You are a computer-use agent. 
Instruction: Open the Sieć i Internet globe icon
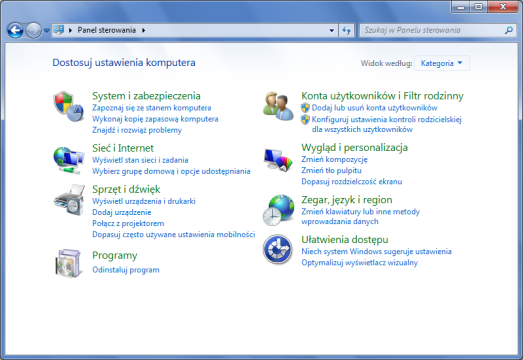click(x=68, y=160)
